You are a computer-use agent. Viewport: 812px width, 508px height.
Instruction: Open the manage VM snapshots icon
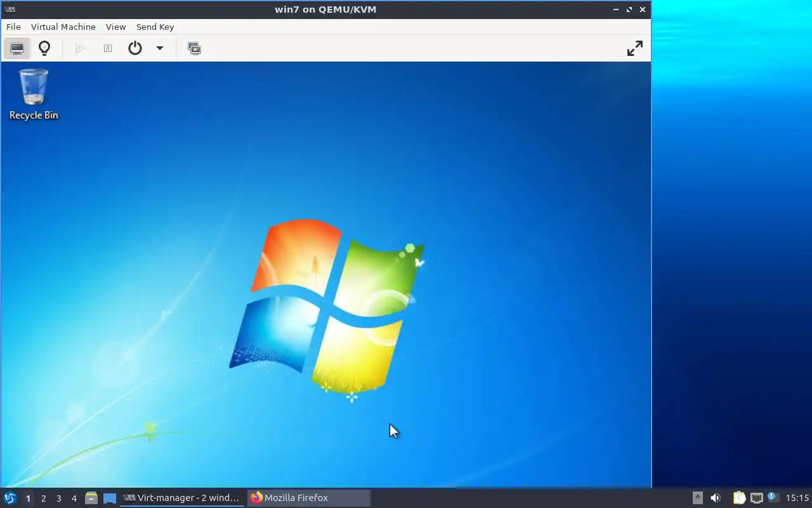[x=195, y=48]
